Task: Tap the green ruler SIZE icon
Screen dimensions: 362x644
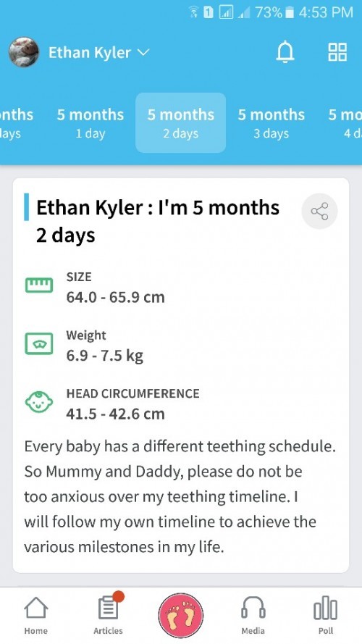Action: pos(39,285)
